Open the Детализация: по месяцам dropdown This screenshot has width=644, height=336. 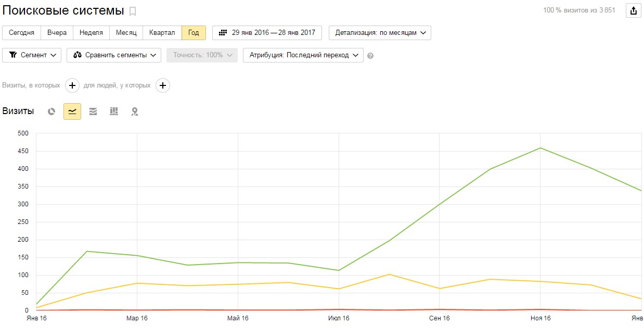(x=380, y=33)
